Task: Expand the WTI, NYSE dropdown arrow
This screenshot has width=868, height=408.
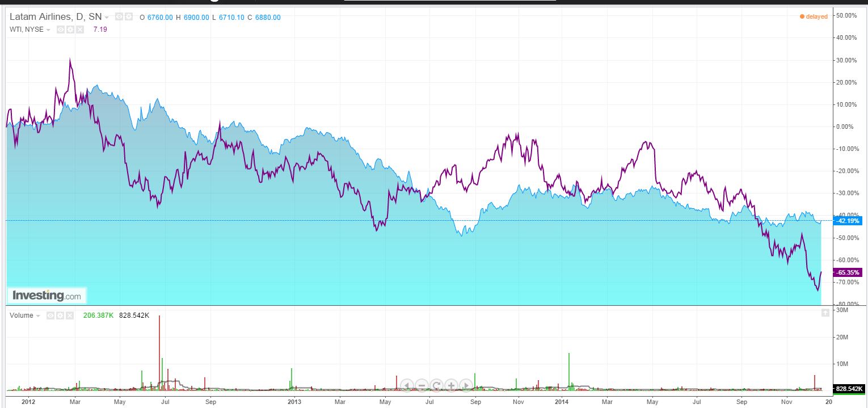Action: click(48, 30)
